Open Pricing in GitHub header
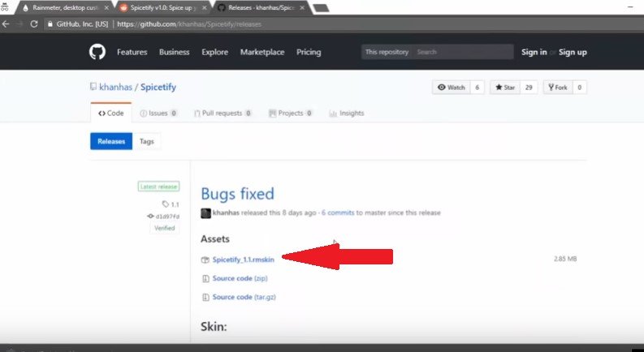Screen dimensions: 644x352 point(309,52)
